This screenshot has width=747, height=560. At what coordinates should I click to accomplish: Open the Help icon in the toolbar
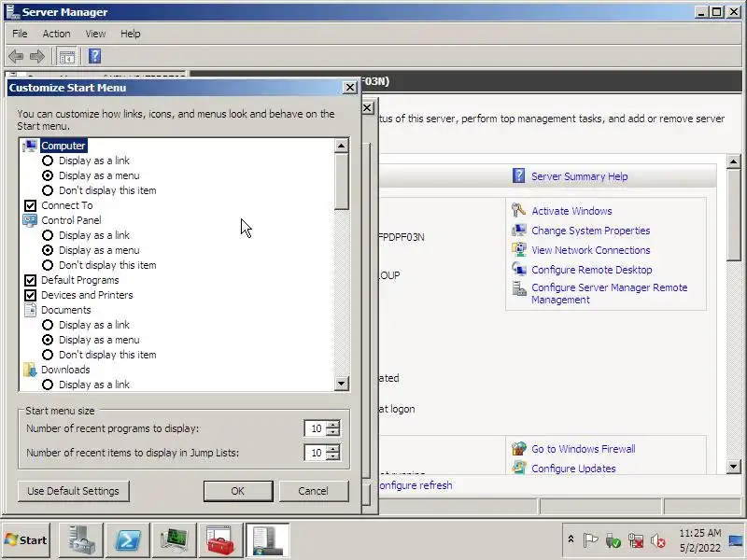point(95,56)
